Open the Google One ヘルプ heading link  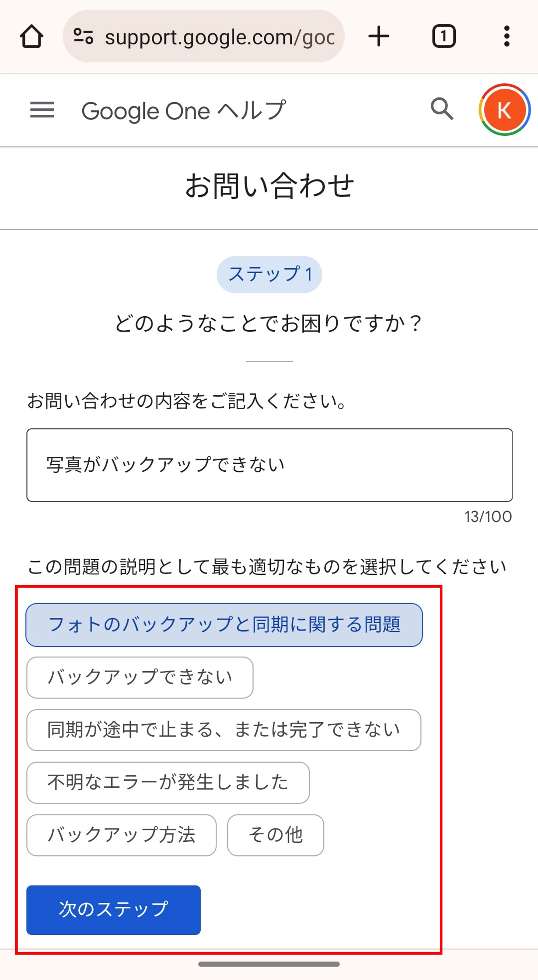[183, 110]
